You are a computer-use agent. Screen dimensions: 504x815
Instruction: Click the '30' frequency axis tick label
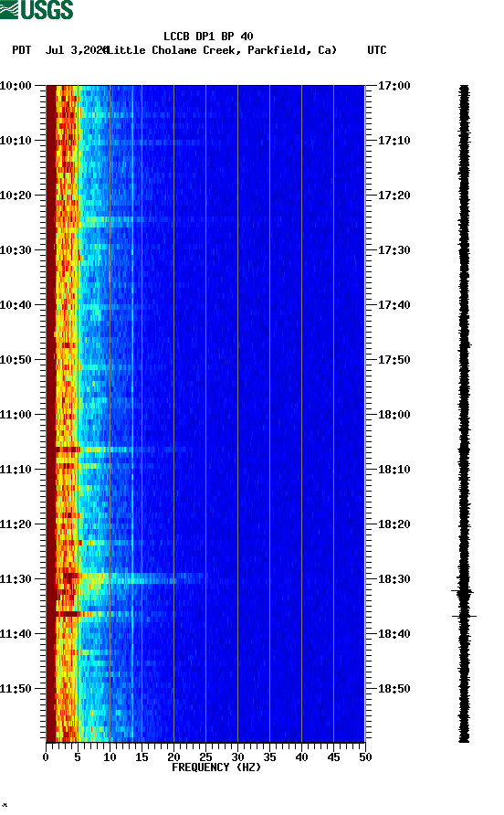[237, 757]
